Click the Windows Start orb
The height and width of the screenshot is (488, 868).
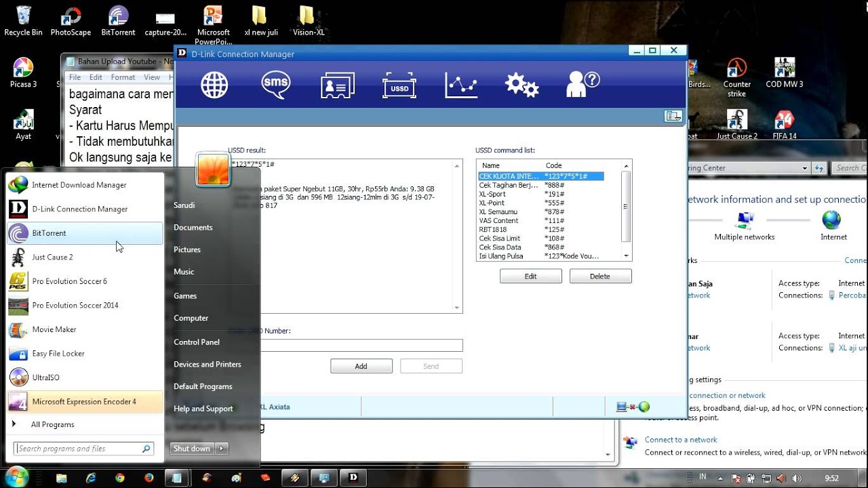tap(18, 477)
